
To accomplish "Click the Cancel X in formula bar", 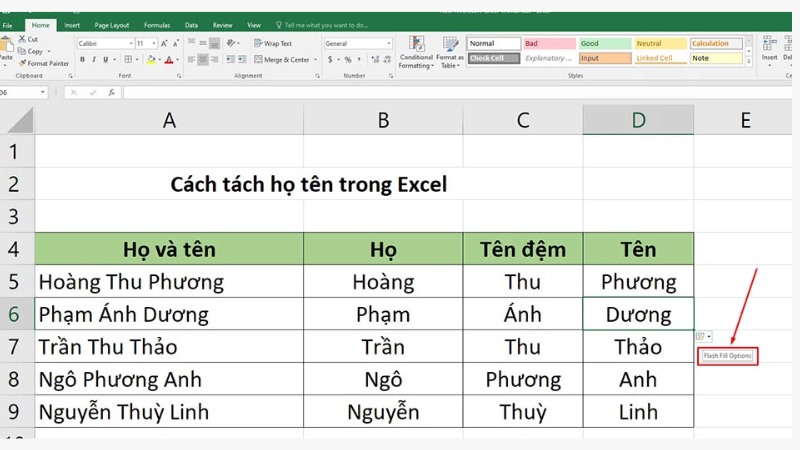I will coord(74,92).
